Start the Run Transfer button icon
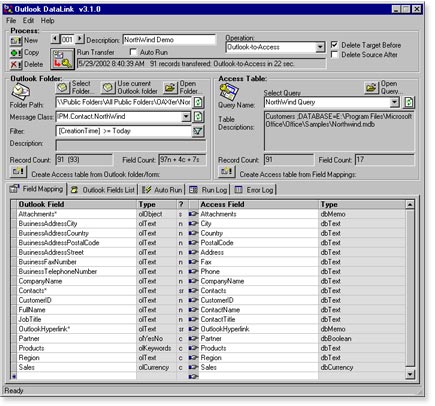This screenshot has height=406, width=435. (62, 59)
